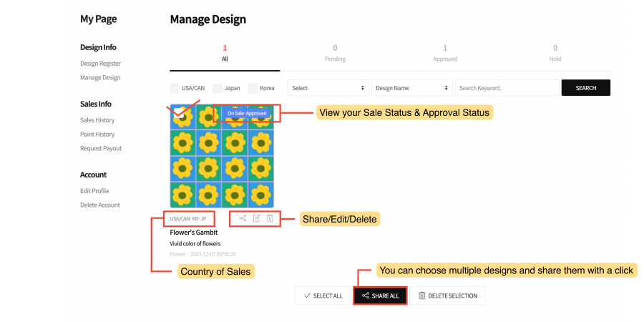Go to Design Register in sidebar
Viewport: 644px width, 322px height.
[x=100, y=64]
